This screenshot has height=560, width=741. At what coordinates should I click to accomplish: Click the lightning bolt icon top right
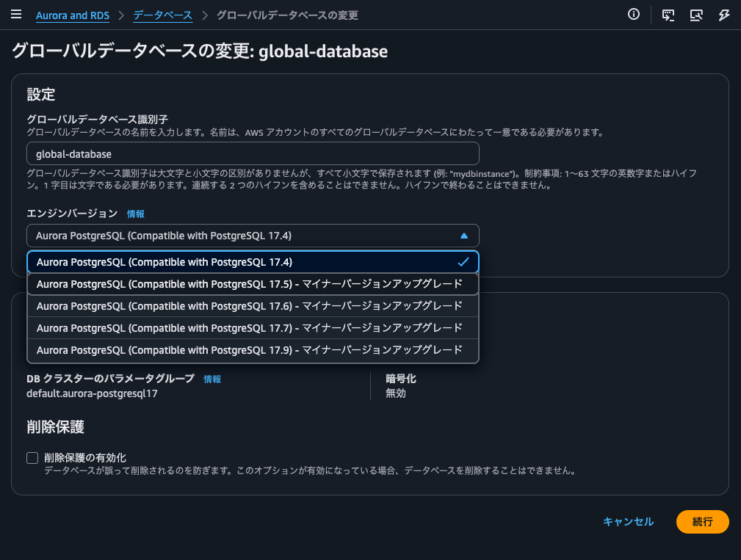coord(724,14)
